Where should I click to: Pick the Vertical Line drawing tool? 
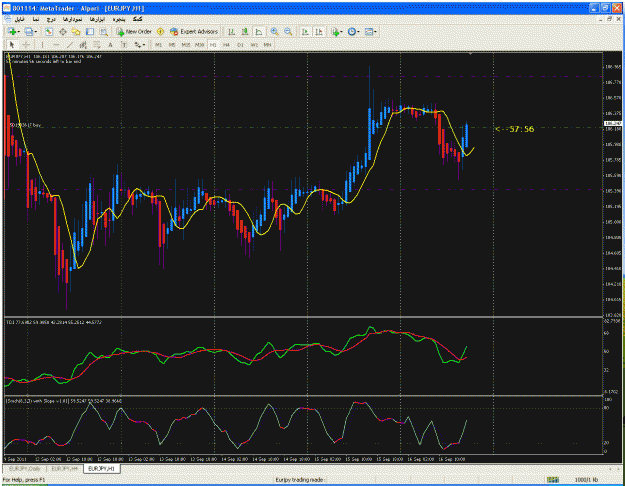click(42, 45)
